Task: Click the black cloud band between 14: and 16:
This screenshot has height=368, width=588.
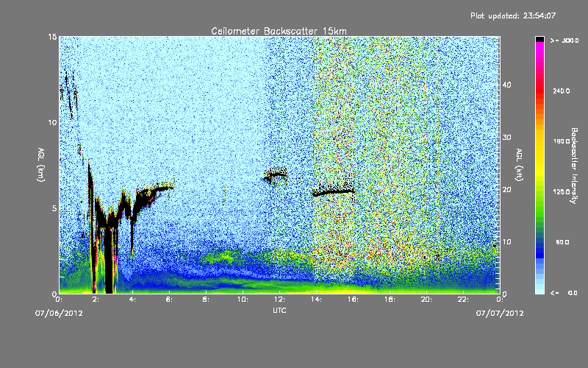Action: [x=334, y=192]
